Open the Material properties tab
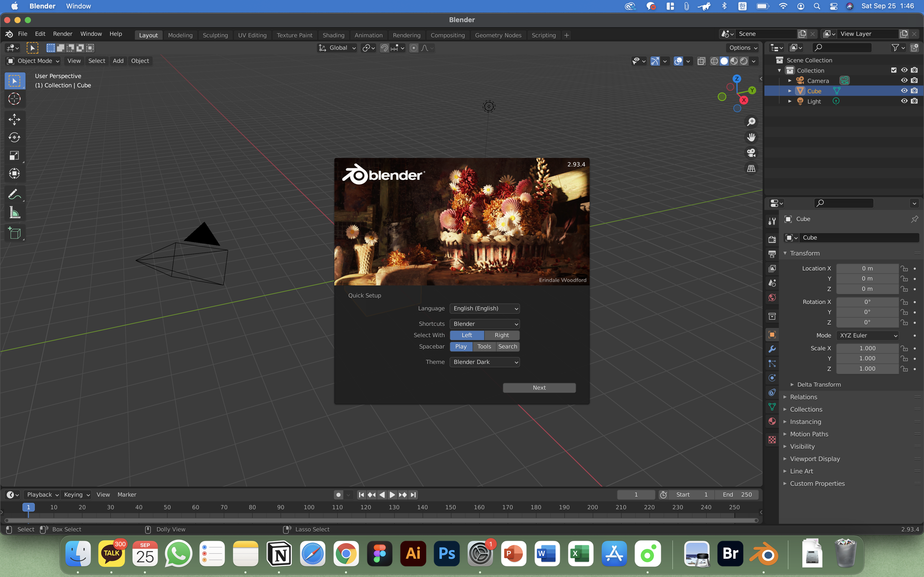The image size is (924, 577). click(772, 421)
